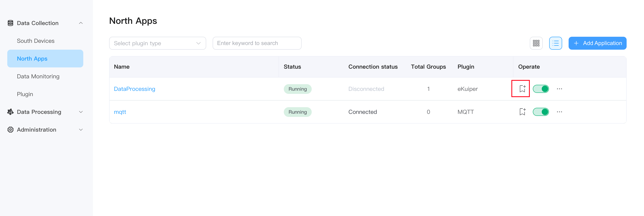Open more options for DataProcessing app
This screenshot has height=216, width=644.
point(559,89)
